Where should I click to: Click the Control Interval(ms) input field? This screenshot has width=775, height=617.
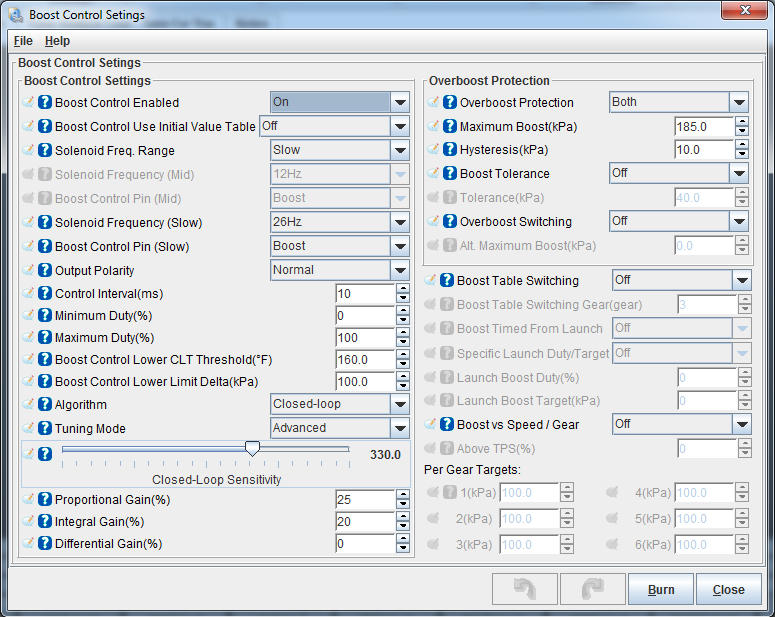(365, 294)
